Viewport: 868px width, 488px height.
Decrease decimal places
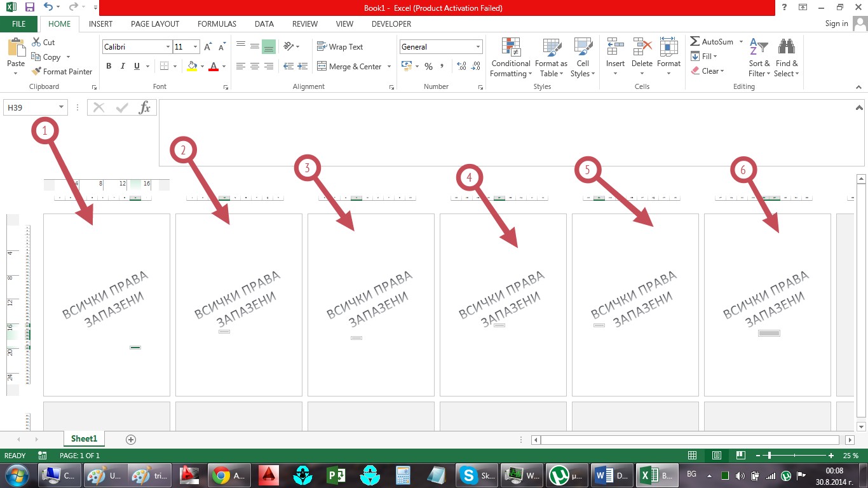[475, 66]
